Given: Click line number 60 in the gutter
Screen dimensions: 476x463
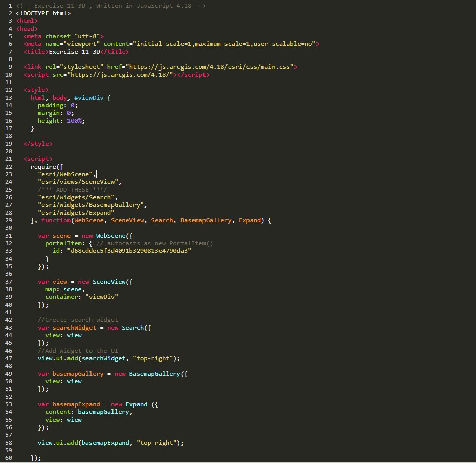Looking at the screenshot, I should pyautogui.click(x=8, y=458).
